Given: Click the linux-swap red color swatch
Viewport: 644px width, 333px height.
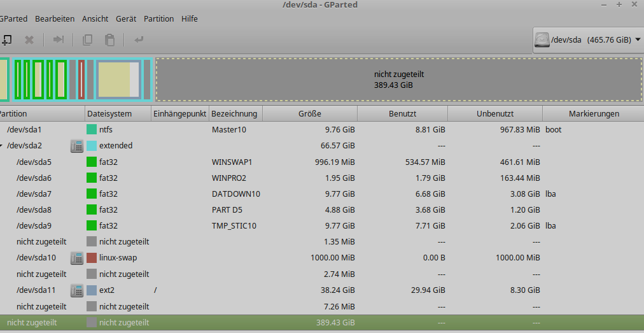Looking at the screenshot, I should (x=92, y=258).
